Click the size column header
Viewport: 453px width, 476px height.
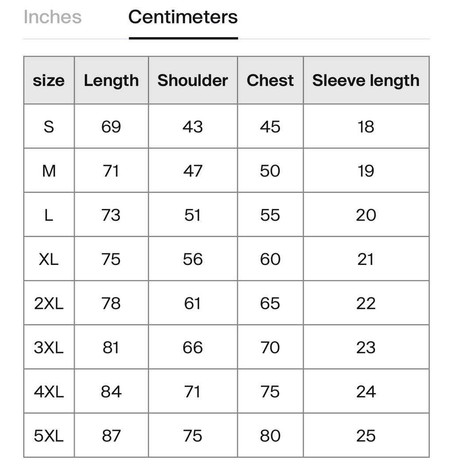[x=49, y=81]
